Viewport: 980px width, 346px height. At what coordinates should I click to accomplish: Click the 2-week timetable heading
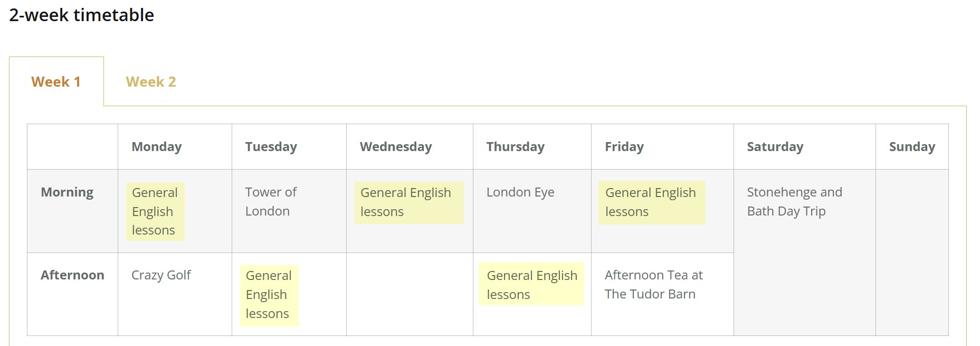coord(82,15)
